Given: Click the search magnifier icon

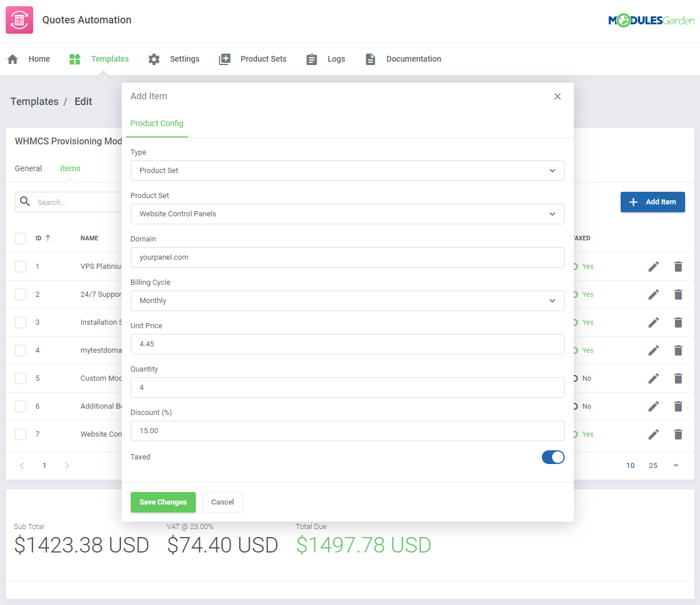Looking at the screenshot, I should pyautogui.click(x=25, y=201).
